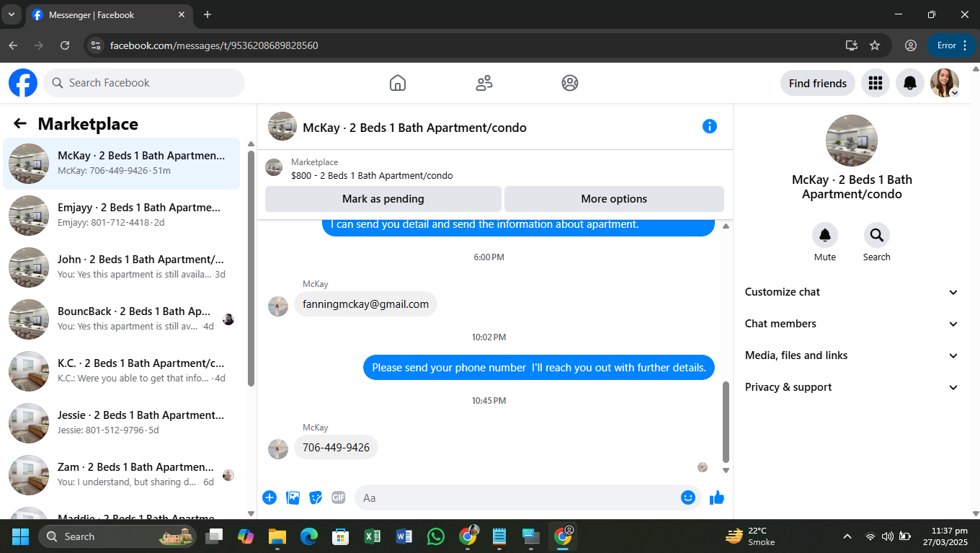This screenshot has width=980, height=553.
Task: Open WhatsApp from the taskbar
Action: (436, 536)
